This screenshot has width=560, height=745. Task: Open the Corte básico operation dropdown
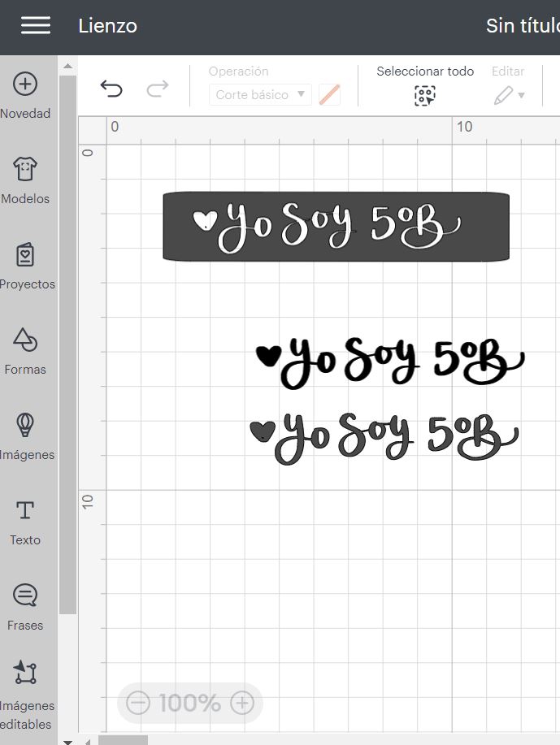pyautogui.click(x=261, y=94)
